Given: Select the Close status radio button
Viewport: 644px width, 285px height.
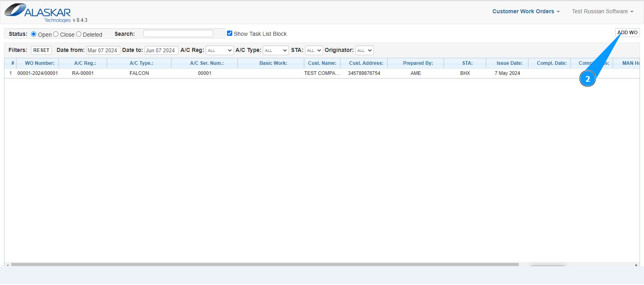Looking at the screenshot, I should click(x=56, y=34).
